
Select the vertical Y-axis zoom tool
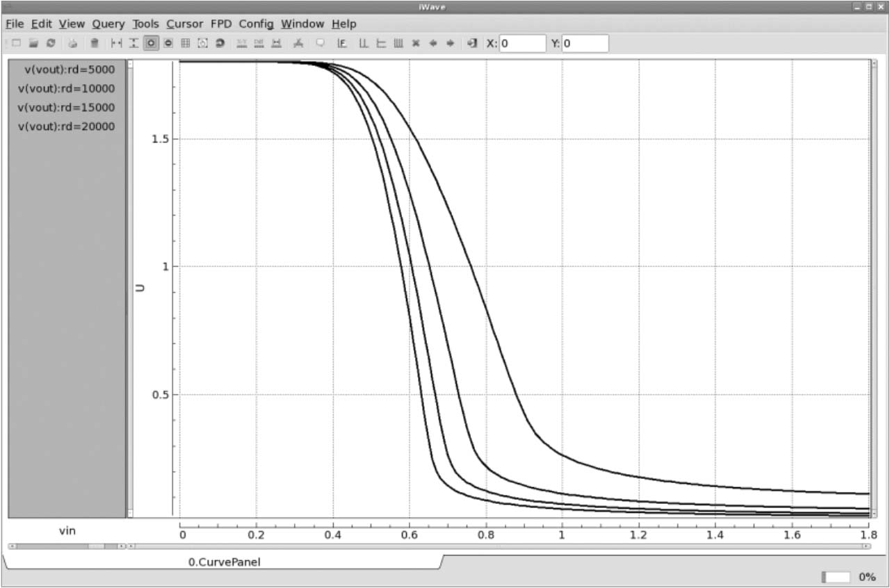[x=133, y=43]
